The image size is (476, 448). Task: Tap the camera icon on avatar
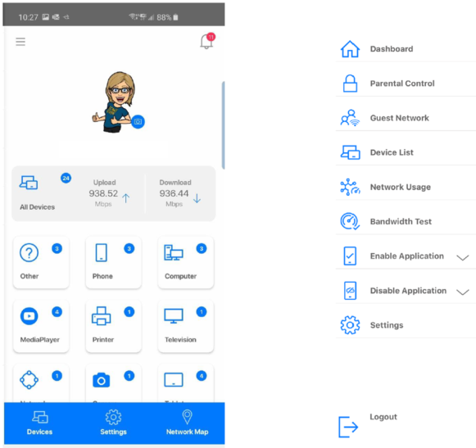click(138, 122)
